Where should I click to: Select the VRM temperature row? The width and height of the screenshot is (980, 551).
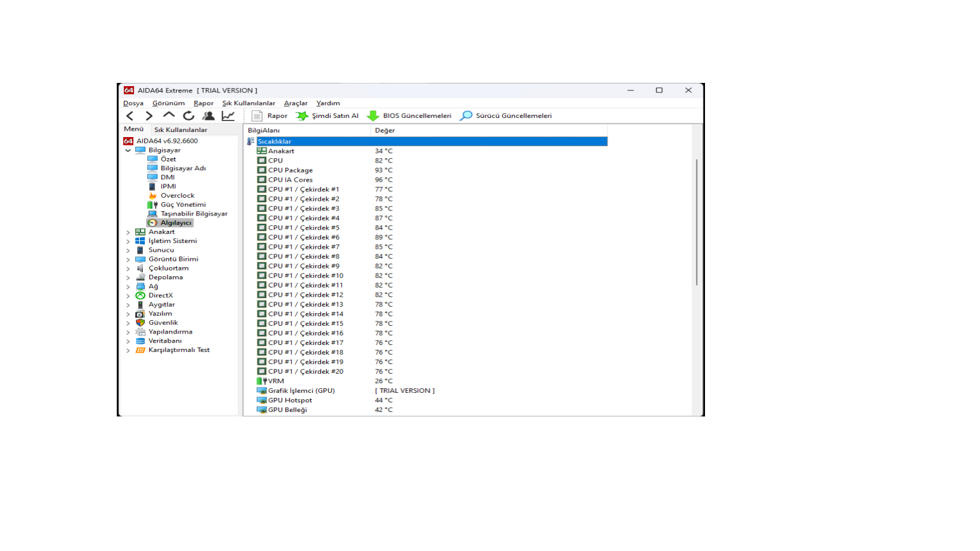pos(427,381)
